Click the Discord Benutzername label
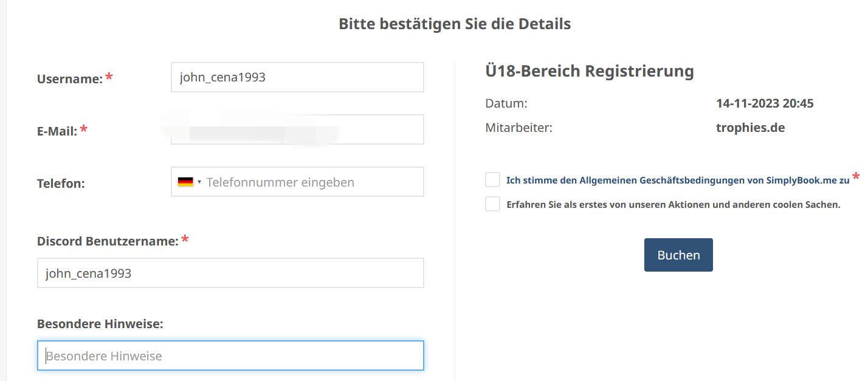 pos(108,241)
